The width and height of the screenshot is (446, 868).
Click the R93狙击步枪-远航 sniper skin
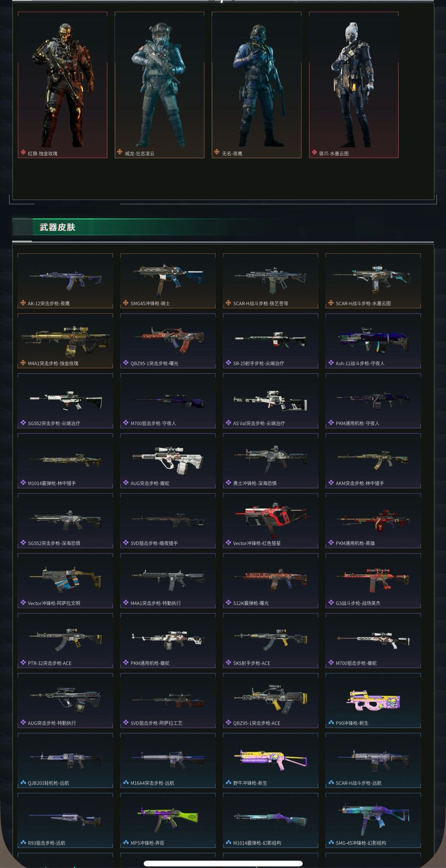coord(65,820)
